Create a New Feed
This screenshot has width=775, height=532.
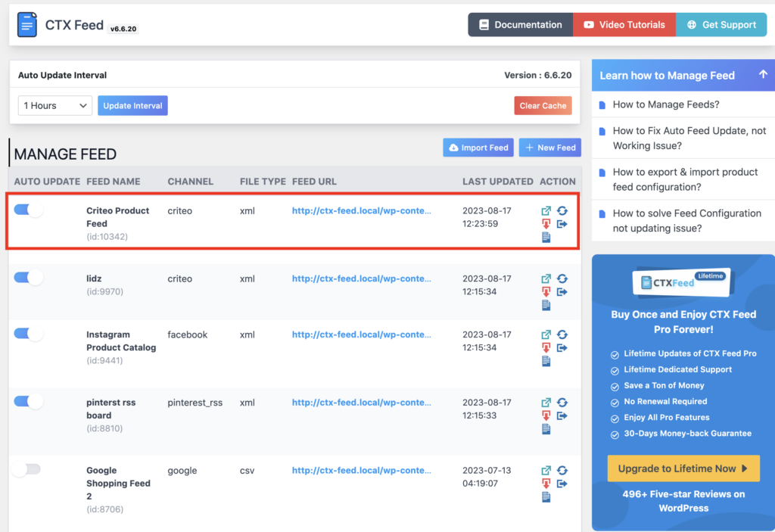[x=549, y=148]
